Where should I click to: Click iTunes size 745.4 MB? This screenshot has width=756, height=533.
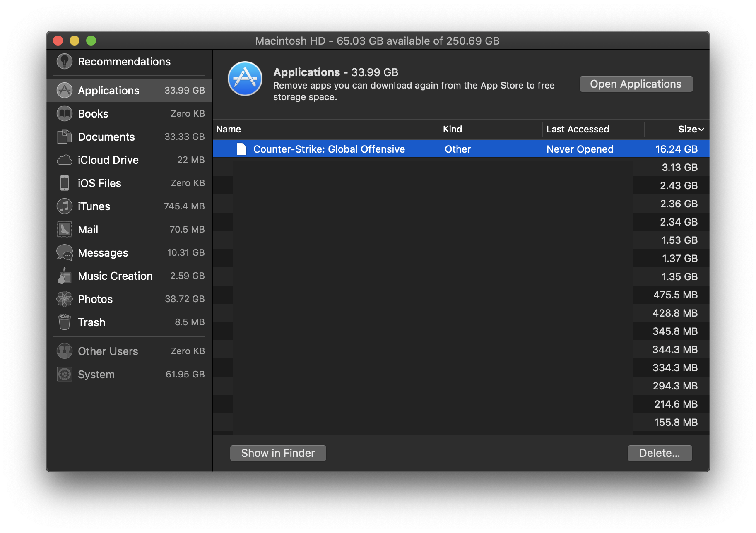point(184,206)
